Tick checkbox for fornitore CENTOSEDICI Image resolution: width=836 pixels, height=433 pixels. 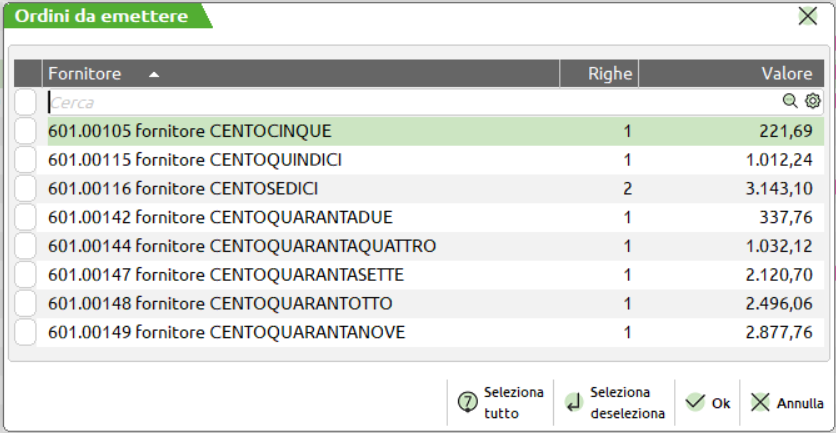(x=27, y=188)
